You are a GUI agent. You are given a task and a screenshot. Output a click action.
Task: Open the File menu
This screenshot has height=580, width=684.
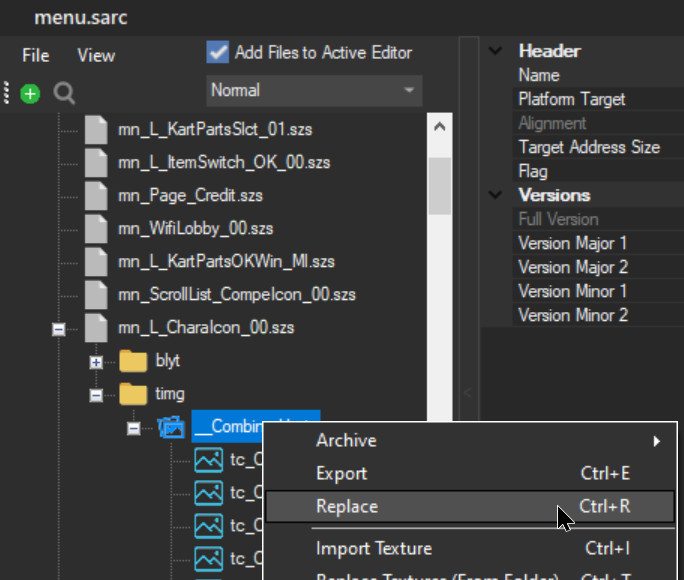click(x=36, y=56)
